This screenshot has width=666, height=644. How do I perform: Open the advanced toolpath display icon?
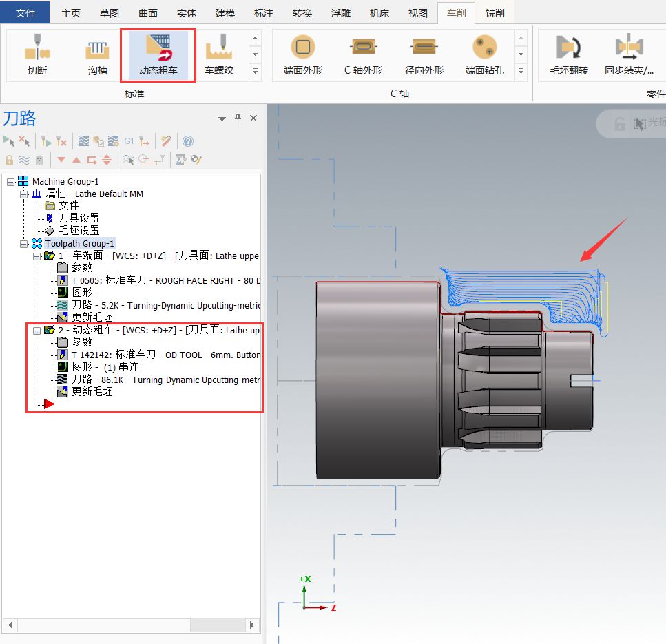[181, 160]
